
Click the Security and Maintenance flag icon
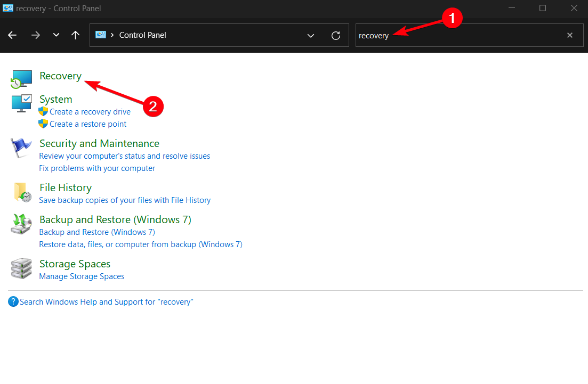[x=21, y=148]
